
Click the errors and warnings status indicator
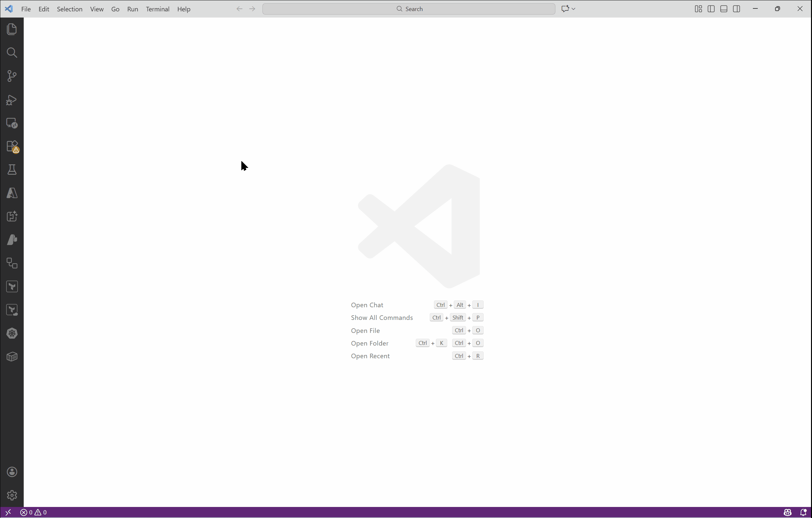(33, 512)
